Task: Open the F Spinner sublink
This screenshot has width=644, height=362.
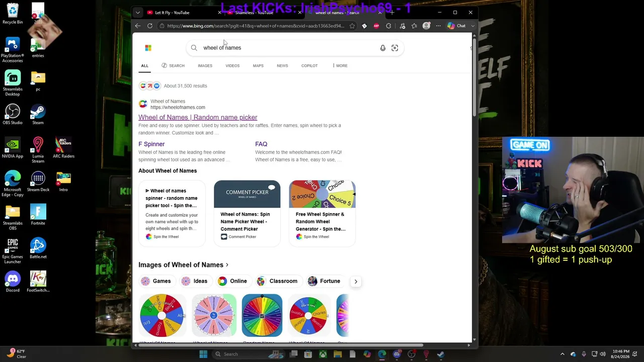Action: (151, 144)
